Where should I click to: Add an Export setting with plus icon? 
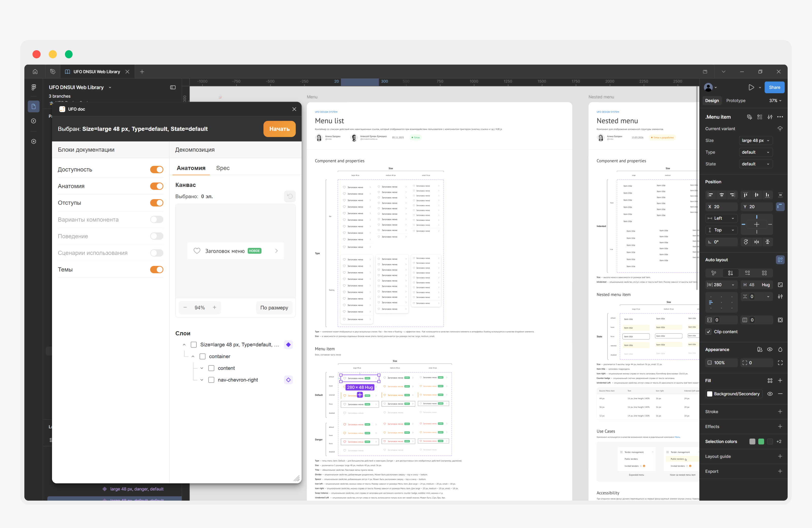[780, 471]
